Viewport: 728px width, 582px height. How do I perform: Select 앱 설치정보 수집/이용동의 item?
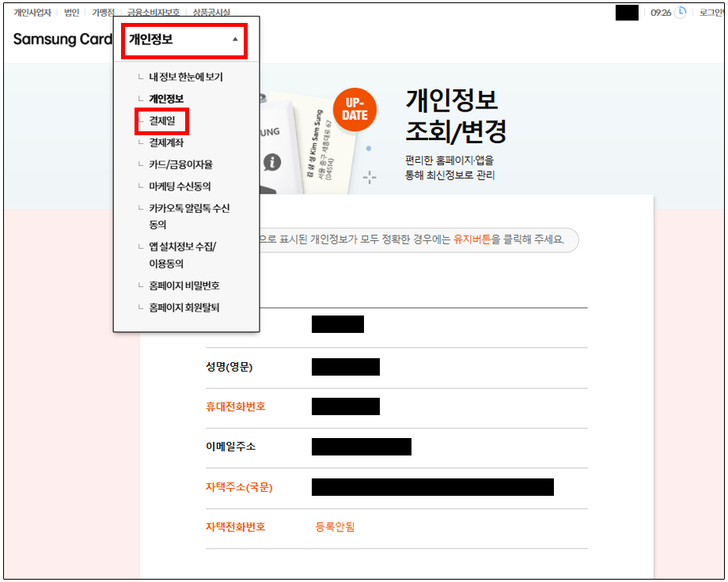pos(182,255)
